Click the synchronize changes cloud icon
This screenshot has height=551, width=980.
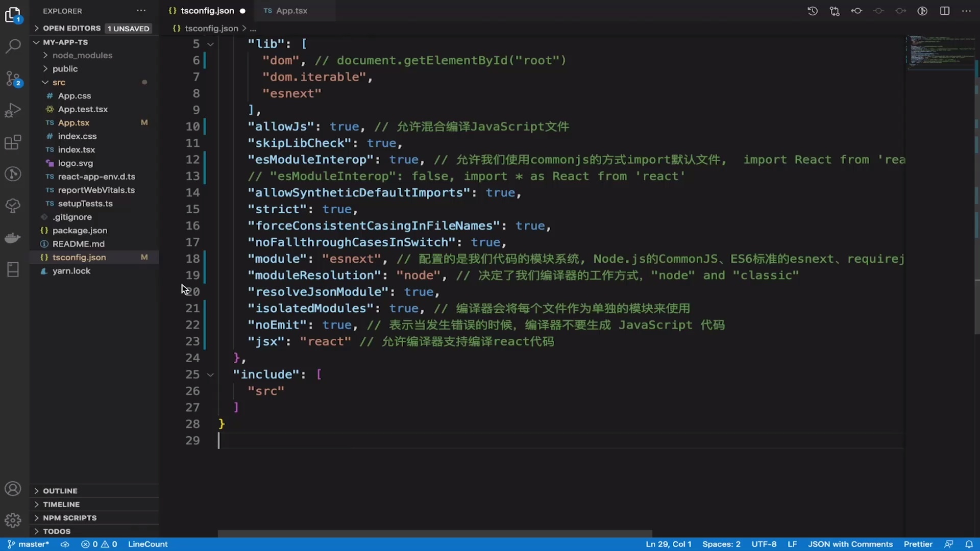coord(65,544)
